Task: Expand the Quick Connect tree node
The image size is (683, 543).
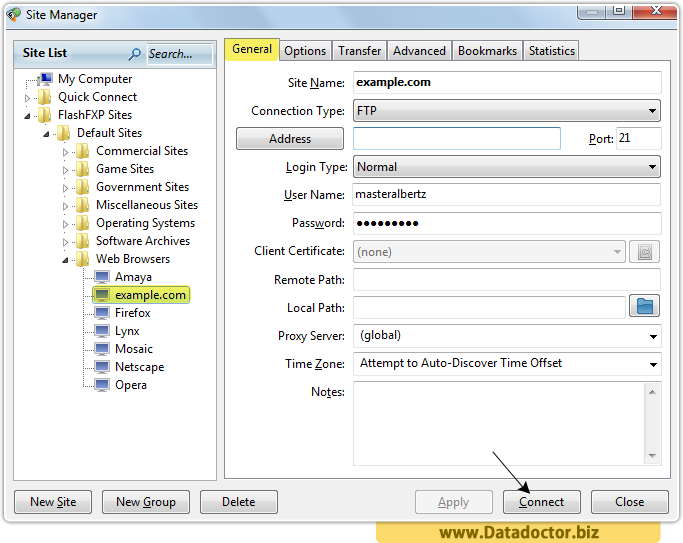Action: [27, 98]
